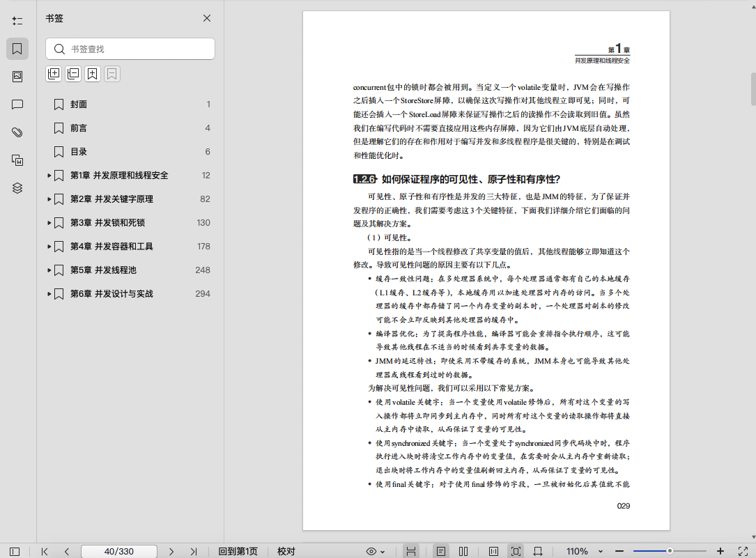Click the 校对 button
The height and width of the screenshot is (558, 756).
click(x=286, y=551)
